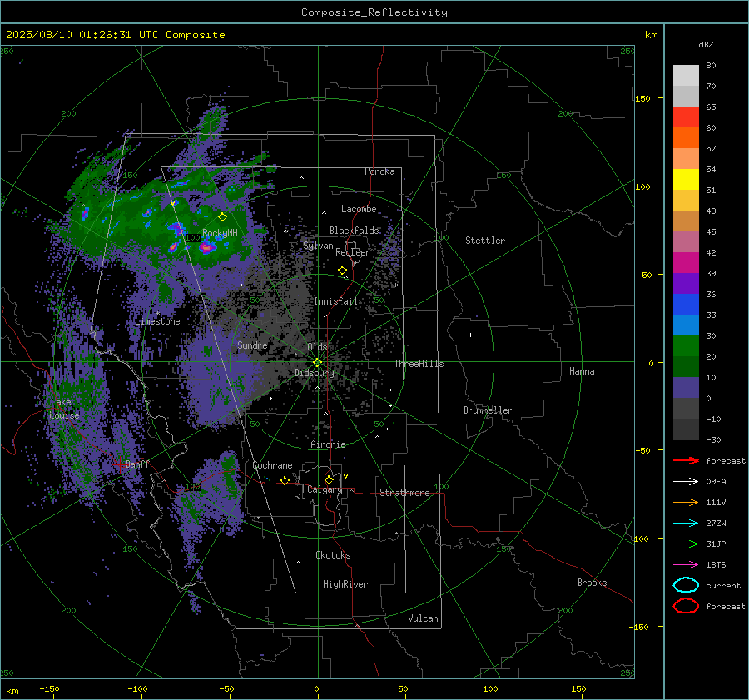Click the Calgary city label
Viewport: 749px width, 700px height.
pyautogui.click(x=325, y=489)
